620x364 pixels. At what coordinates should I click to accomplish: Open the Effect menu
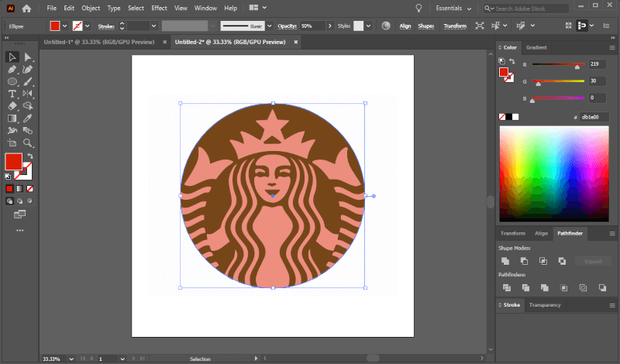coord(159,8)
